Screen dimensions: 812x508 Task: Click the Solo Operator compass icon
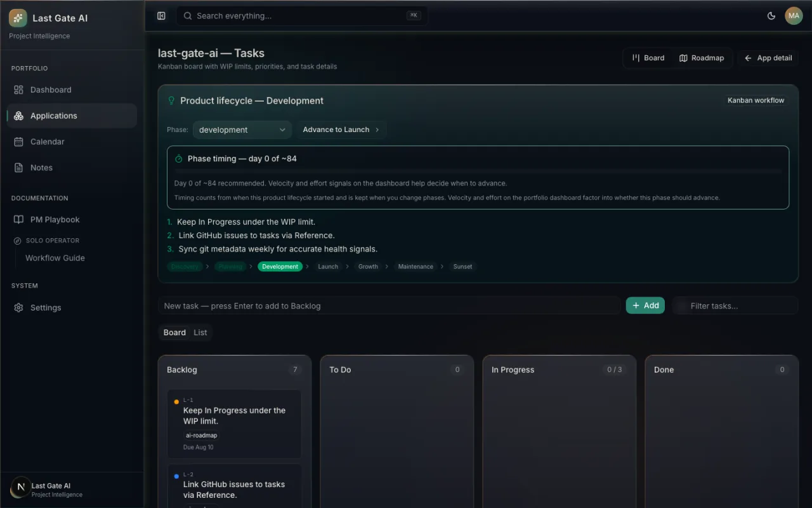click(18, 241)
